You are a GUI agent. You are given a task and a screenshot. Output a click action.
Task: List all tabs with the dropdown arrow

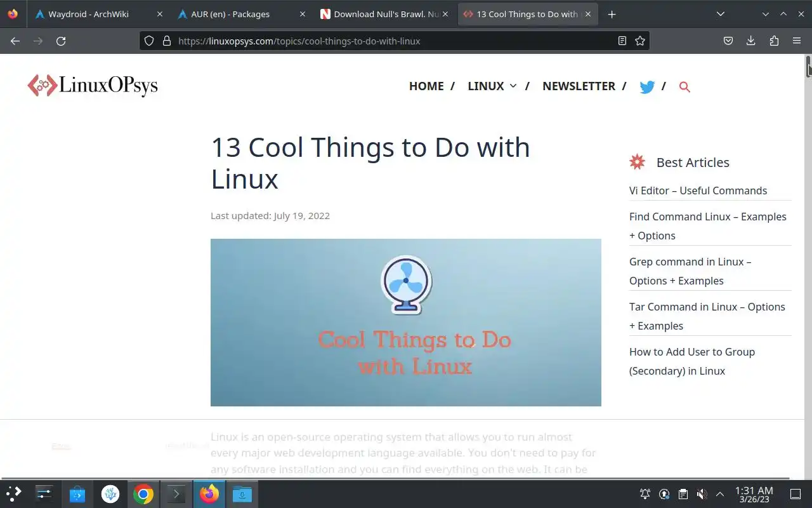(721, 14)
